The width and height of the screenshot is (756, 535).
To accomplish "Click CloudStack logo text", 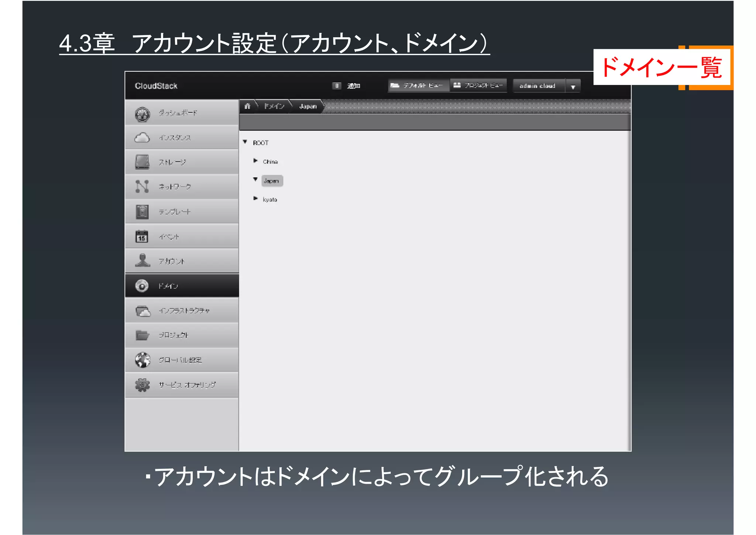I will 156,86.
